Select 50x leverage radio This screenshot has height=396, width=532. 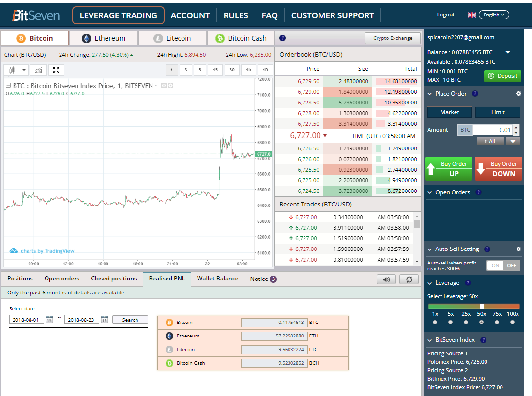[482, 322]
